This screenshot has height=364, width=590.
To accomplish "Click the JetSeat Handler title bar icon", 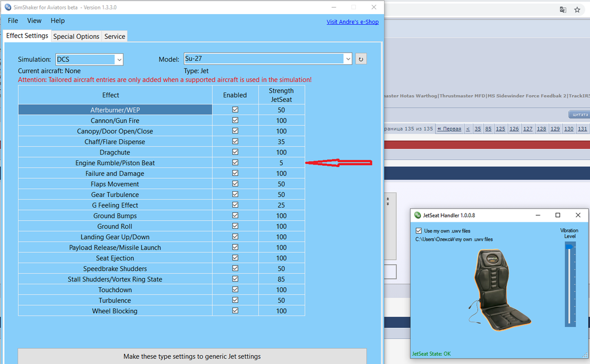I will pos(417,215).
